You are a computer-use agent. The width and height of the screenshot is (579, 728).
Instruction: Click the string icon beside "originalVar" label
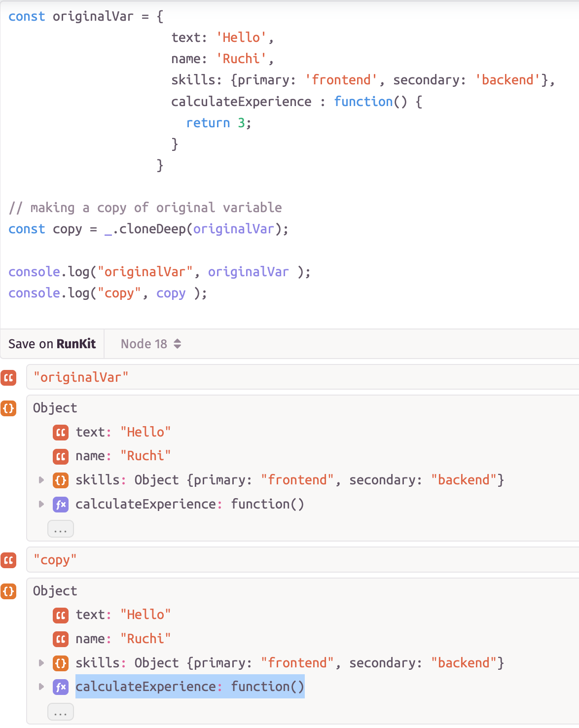(x=8, y=377)
